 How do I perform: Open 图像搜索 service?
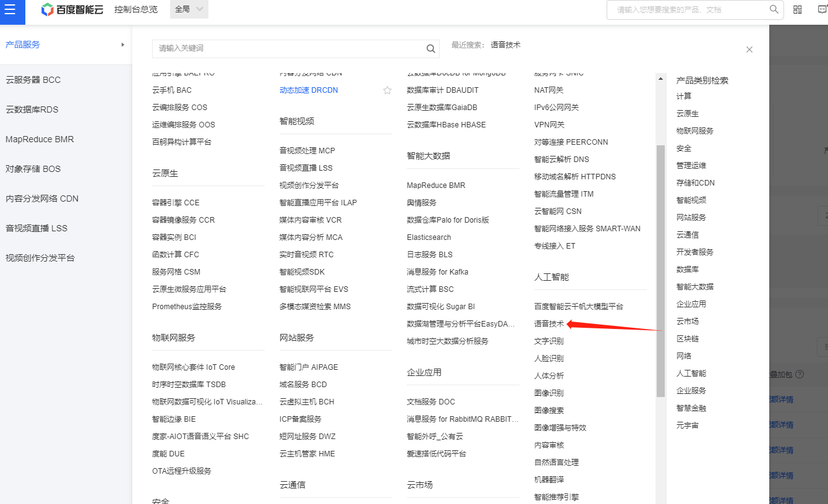pyautogui.click(x=549, y=411)
